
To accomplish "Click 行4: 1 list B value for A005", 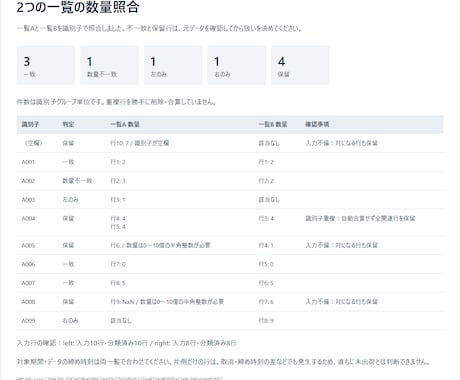I will (266, 245).
